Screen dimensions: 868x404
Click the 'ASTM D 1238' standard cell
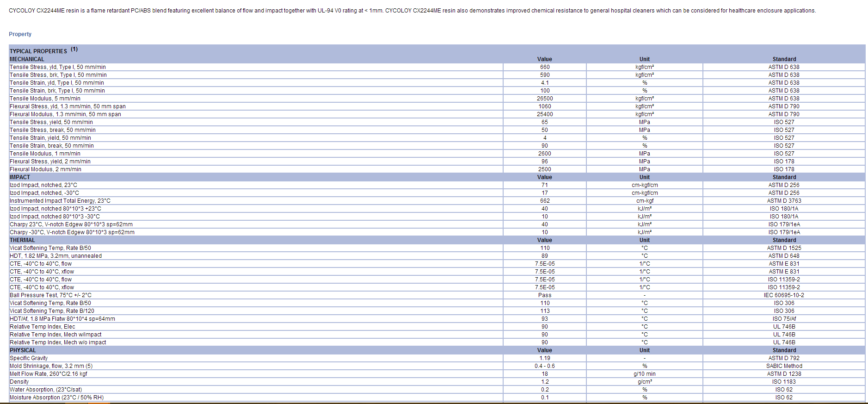coord(784,374)
